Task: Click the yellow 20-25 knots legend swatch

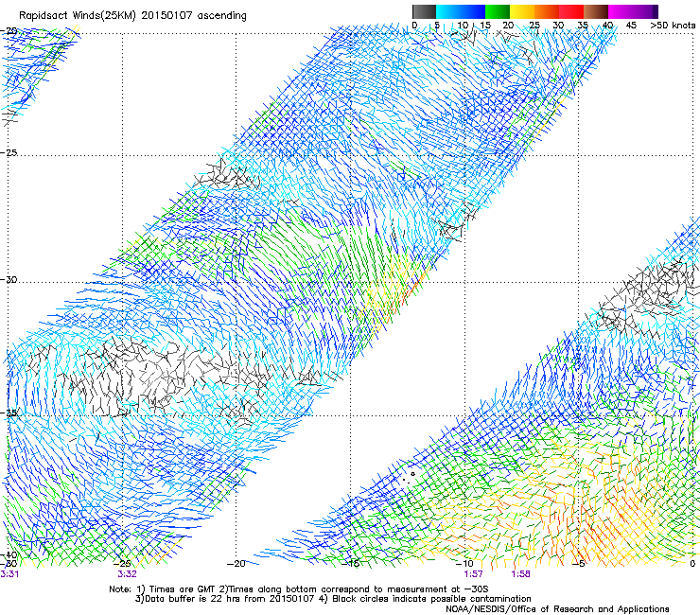Action: tap(522, 11)
